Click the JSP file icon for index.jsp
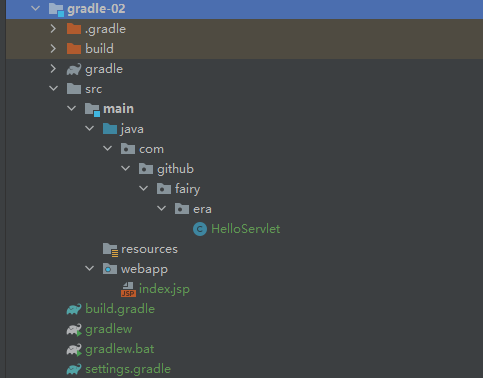This screenshot has height=378, width=483. (128, 289)
